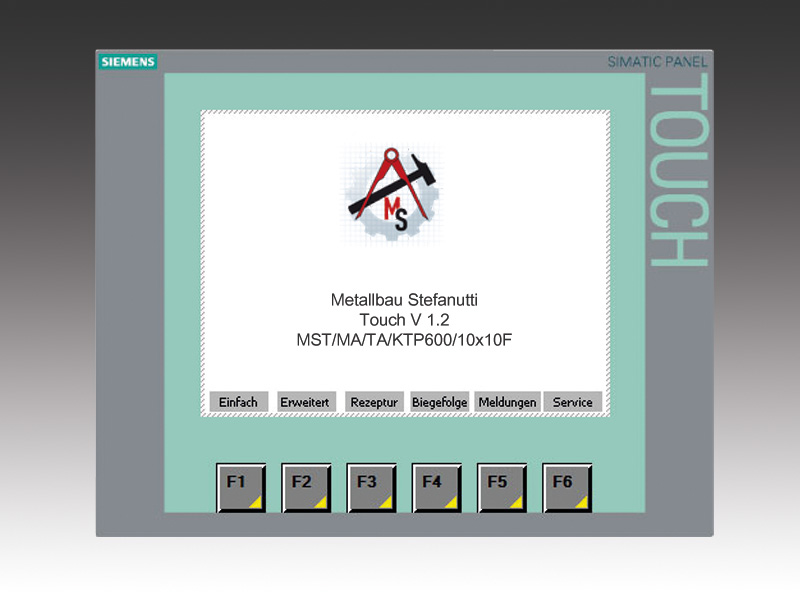Click the Metallbau Stefanutti MS logo
Viewport: 800px width, 600px height.
tap(391, 194)
